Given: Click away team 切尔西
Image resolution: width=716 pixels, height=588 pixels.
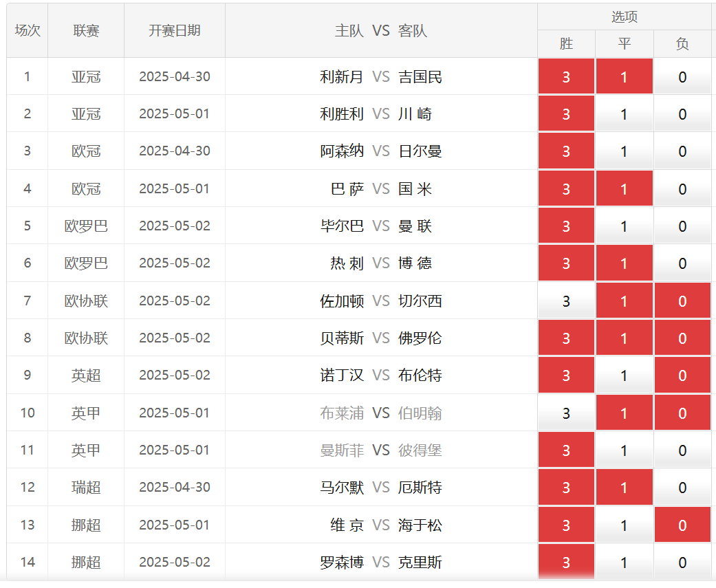Looking at the screenshot, I should (420, 301).
